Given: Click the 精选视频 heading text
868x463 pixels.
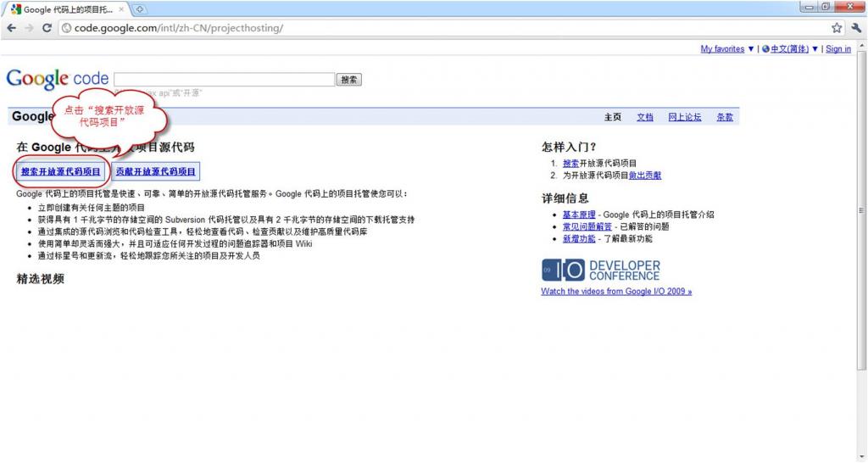Looking at the screenshot, I should coord(41,279).
